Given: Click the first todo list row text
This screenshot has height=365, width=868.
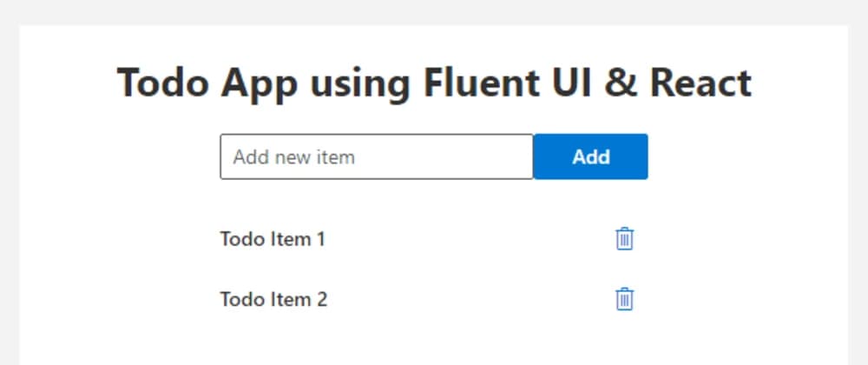Looking at the screenshot, I should click(273, 238).
